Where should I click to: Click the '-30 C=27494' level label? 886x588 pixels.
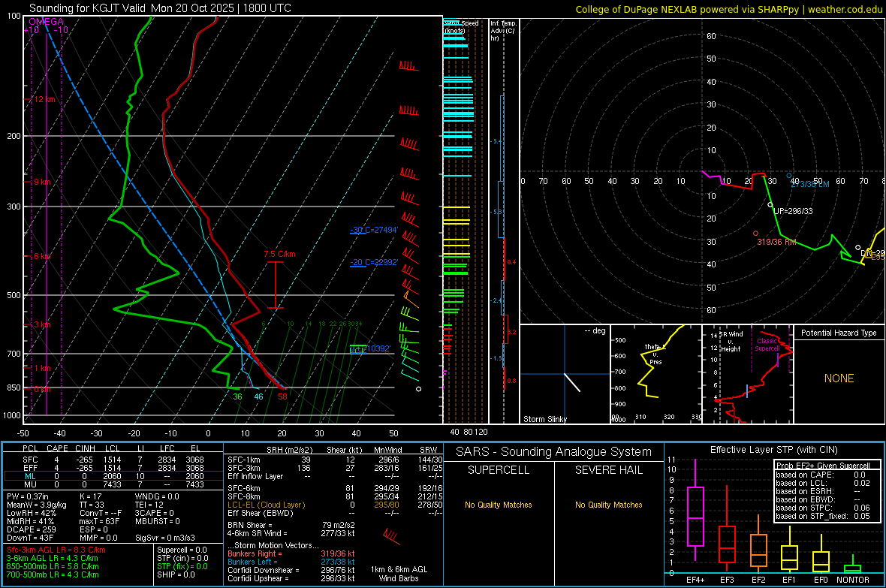[x=374, y=230]
